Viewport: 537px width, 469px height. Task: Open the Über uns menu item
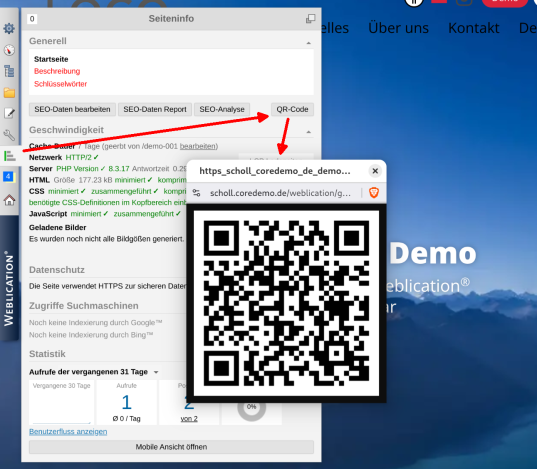(398, 28)
